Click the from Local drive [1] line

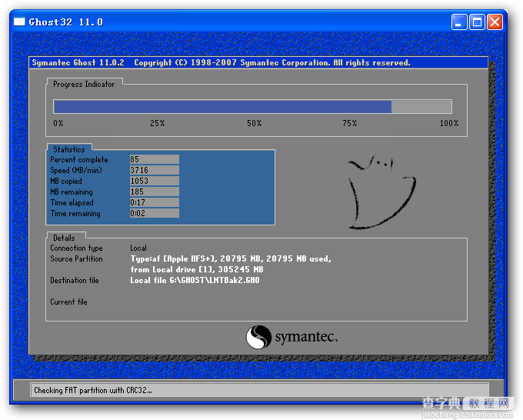[197, 269]
